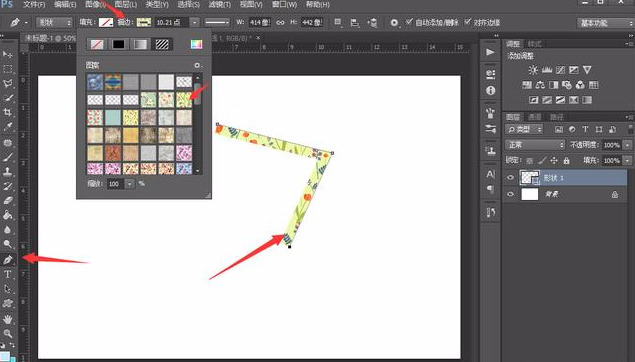Choose the pattern stroke option
The image size is (635, 362).
[x=162, y=44]
